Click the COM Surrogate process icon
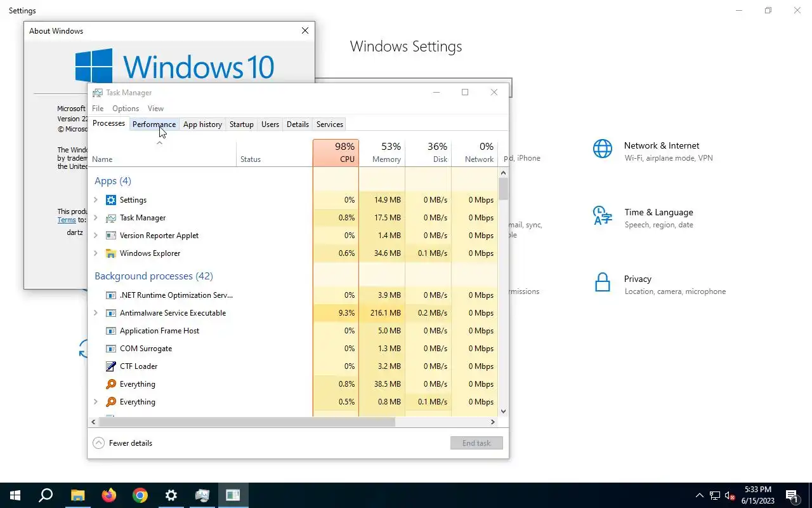 point(111,349)
